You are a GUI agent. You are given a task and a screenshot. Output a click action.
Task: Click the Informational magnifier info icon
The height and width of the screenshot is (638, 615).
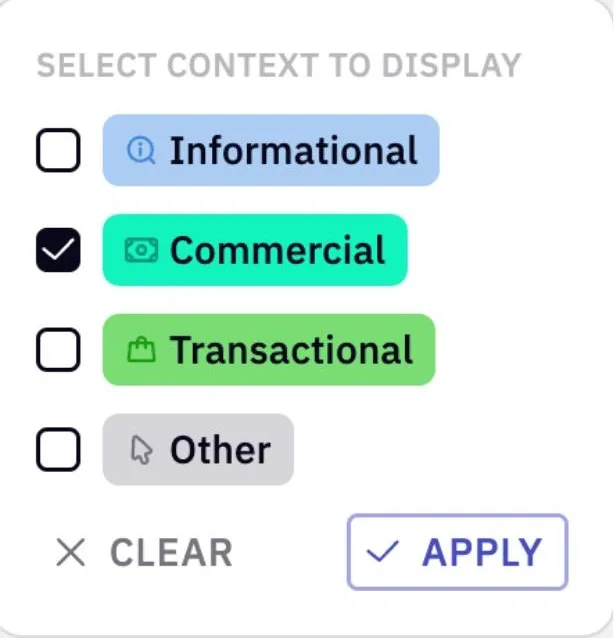(141, 150)
